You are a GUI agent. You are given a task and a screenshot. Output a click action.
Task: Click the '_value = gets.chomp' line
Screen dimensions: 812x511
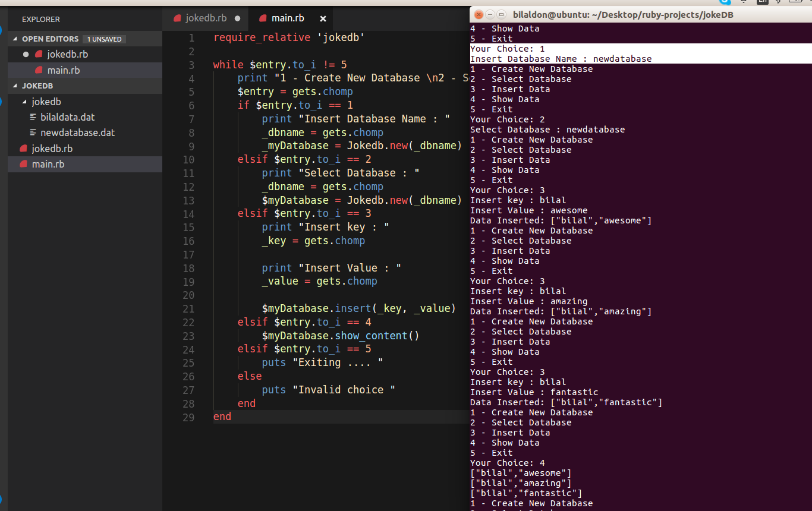point(320,281)
